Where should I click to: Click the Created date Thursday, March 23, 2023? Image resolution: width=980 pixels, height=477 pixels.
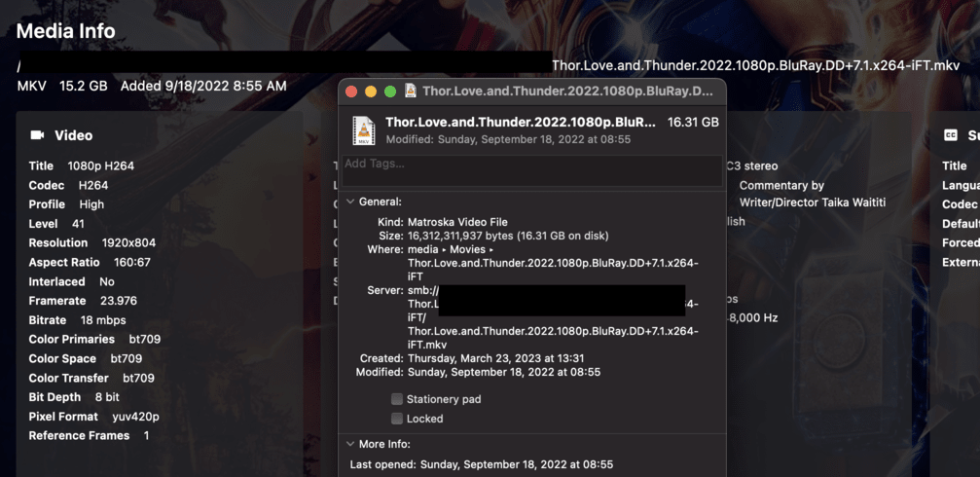click(498, 359)
